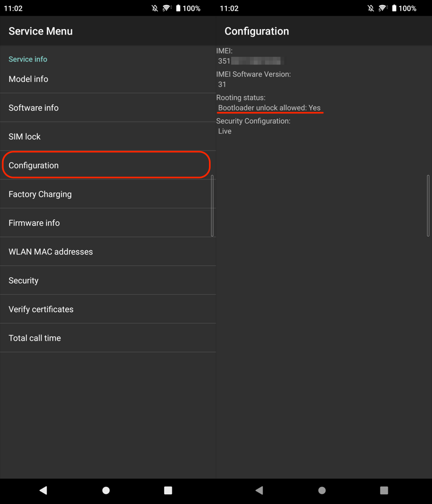Open Total call time
The width and height of the screenshot is (432, 504).
108,338
